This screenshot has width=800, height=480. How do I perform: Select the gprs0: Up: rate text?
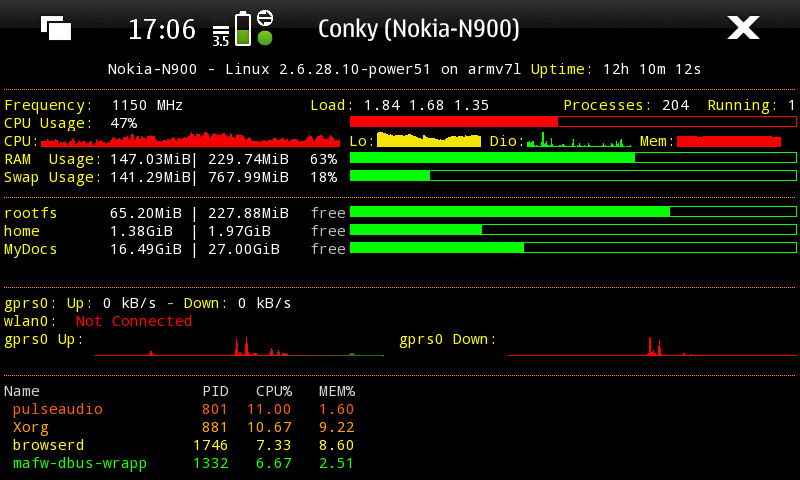click(80, 304)
